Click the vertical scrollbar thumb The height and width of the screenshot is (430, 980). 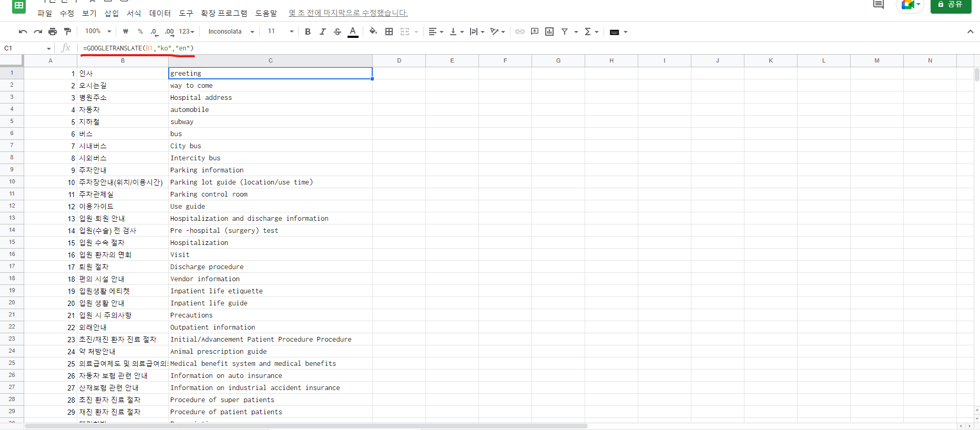pos(977,75)
